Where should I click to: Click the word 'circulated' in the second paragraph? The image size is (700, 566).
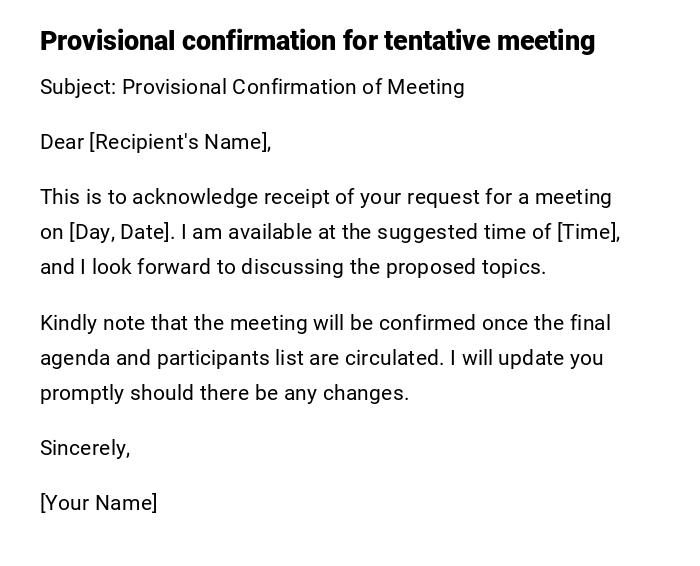[391, 358]
